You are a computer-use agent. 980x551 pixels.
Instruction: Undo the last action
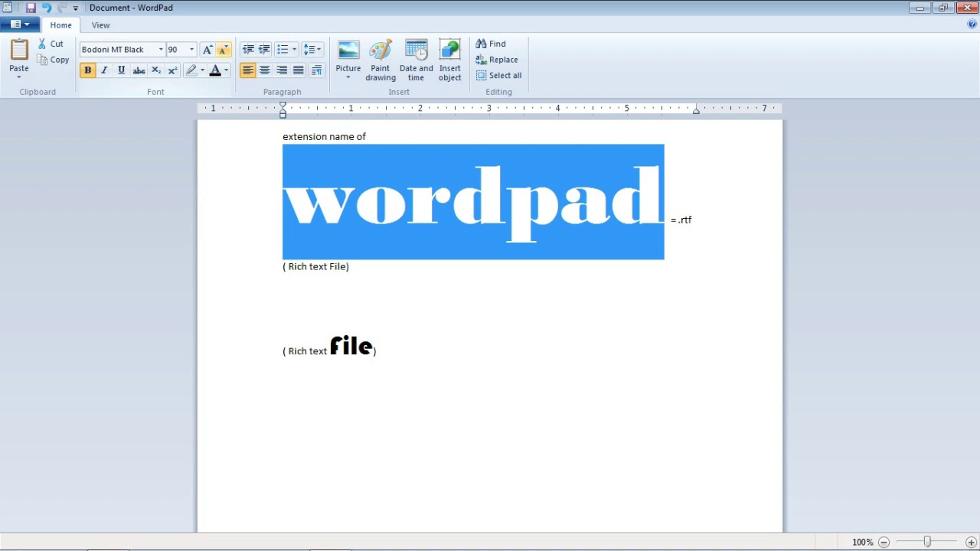pos(46,8)
